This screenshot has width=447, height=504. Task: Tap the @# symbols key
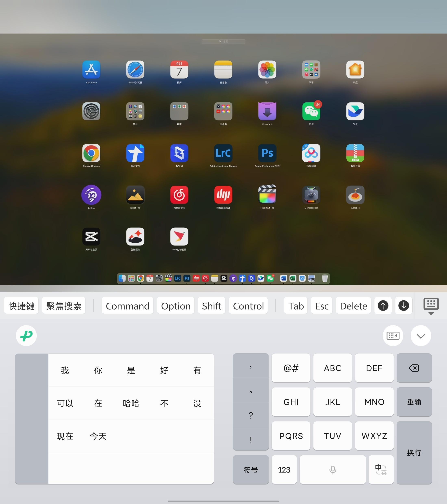[291, 368]
